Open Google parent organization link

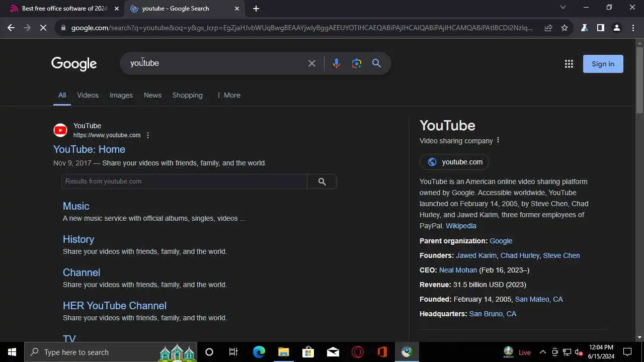[x=501, y=241]
